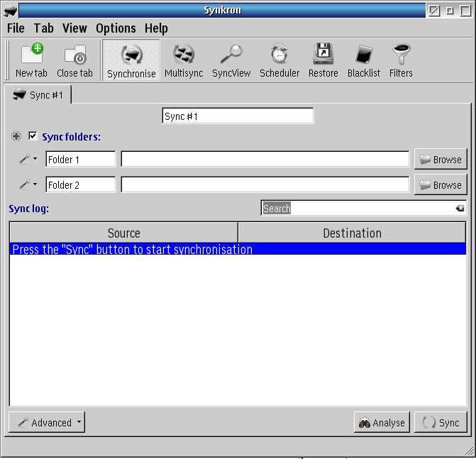The image size is (476, 459).
Task: Click the Synkron window menu icon in the title bar
Action: click(10, 11)
